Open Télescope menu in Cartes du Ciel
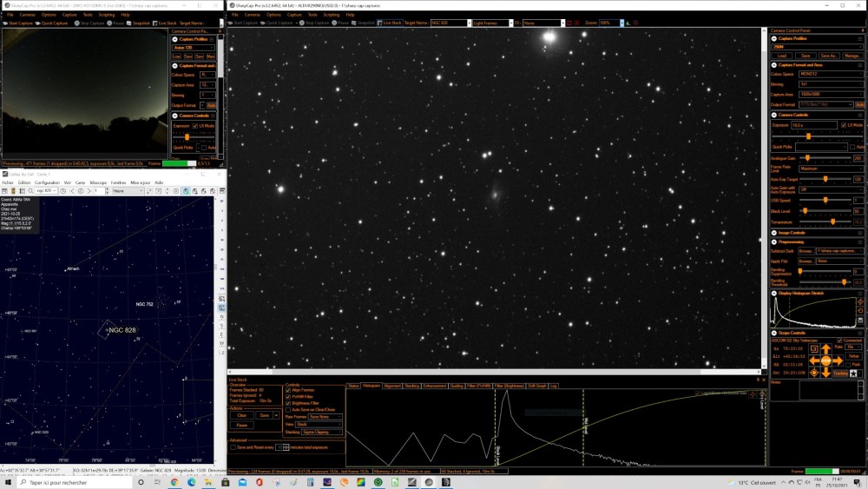The image size is (868, 489). (98, 182)
